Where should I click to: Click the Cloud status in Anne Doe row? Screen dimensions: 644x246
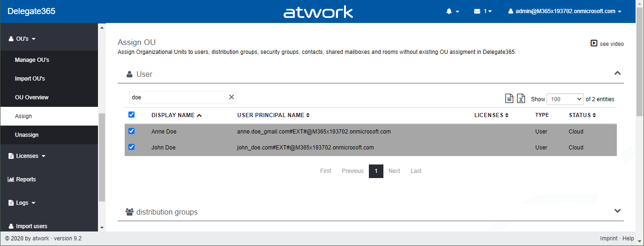(x=576, y=132)
